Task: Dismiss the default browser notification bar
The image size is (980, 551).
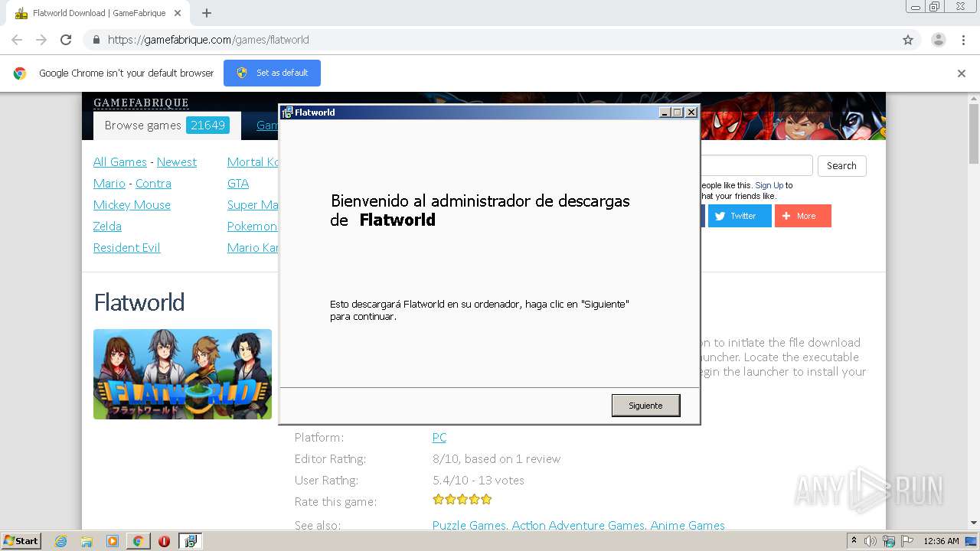Action: point(961,73)
